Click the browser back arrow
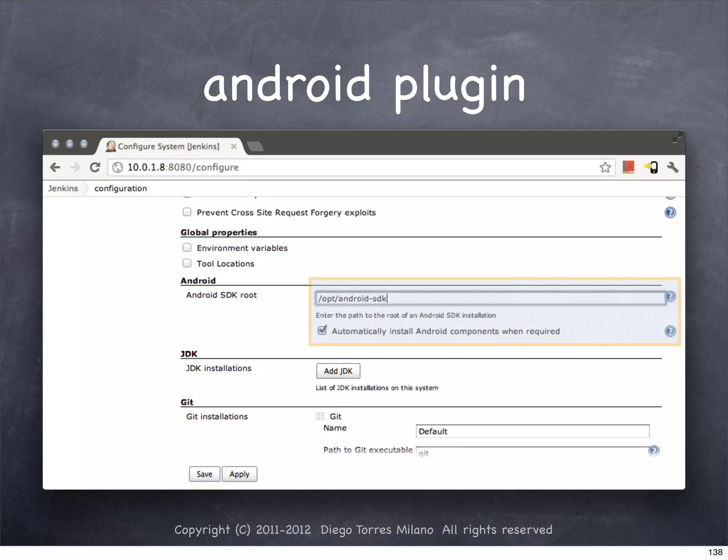The height and width of the screenshot is (560, 728). 55,167
